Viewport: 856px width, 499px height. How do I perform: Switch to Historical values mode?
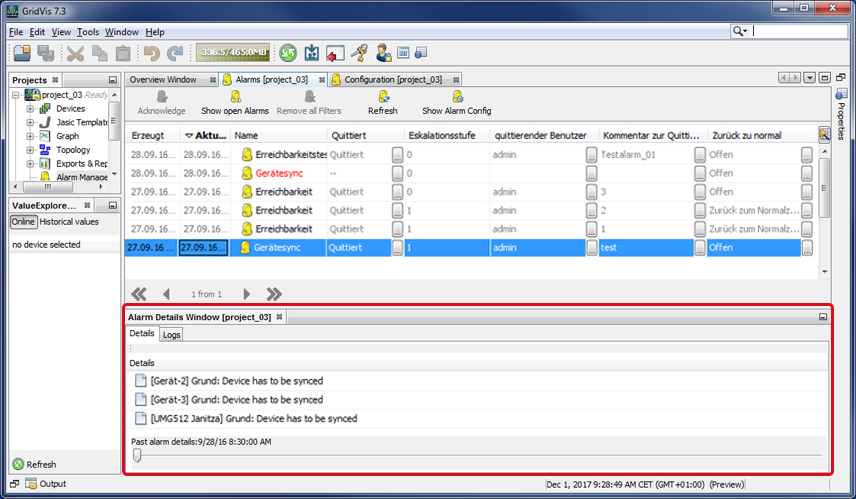tap(69, 222)
